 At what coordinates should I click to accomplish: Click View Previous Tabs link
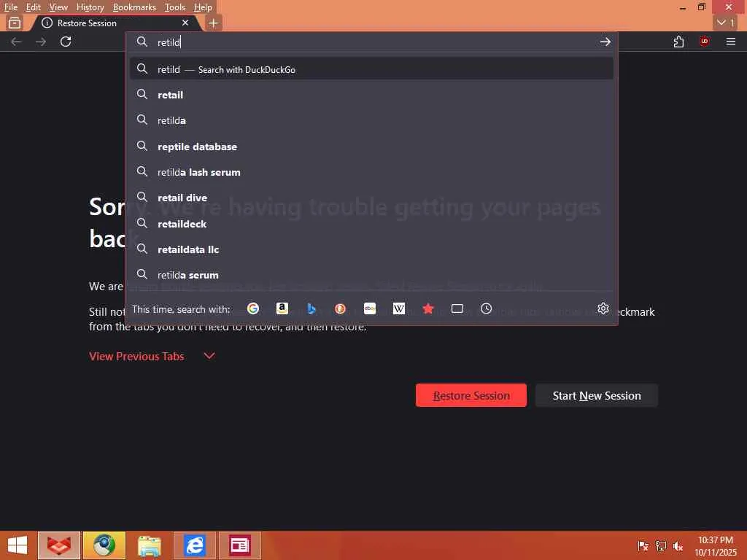(x=136, y=356)
